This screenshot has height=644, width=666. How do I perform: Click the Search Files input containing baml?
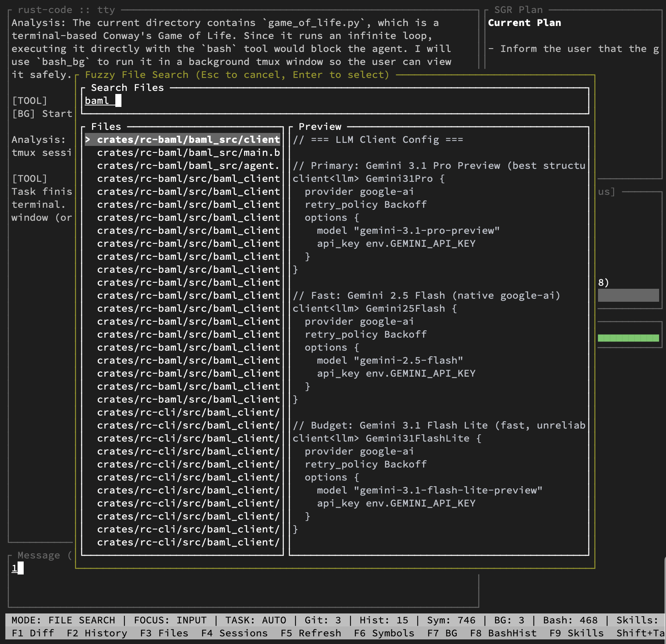point(101,101)
